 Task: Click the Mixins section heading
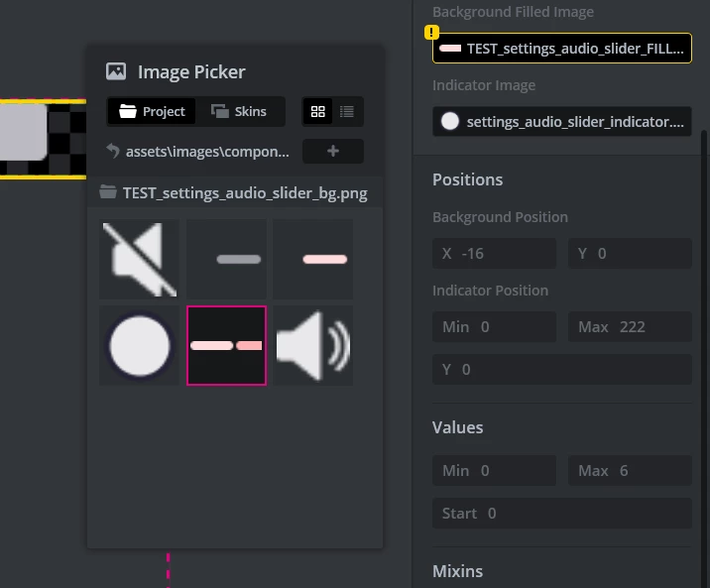click(457, 571)
